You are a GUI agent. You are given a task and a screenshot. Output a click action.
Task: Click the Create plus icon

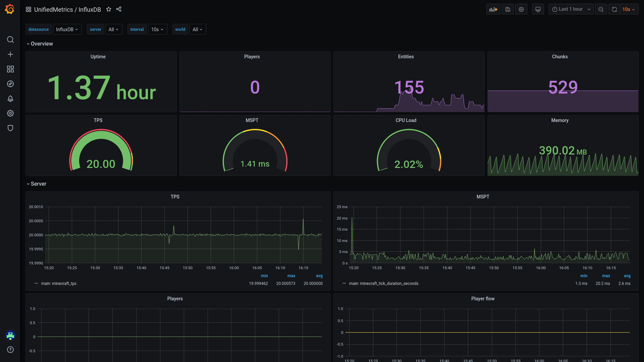click(x=10, y=54)
